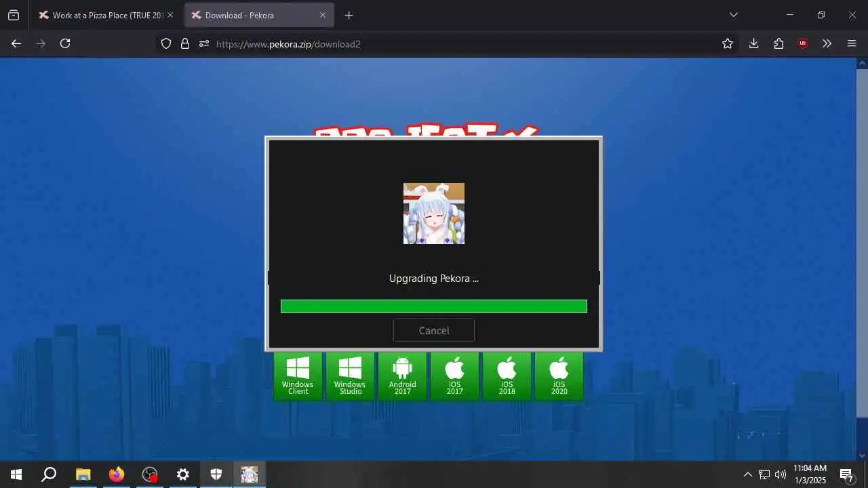Download the Windows Studio build

point(350,376)
